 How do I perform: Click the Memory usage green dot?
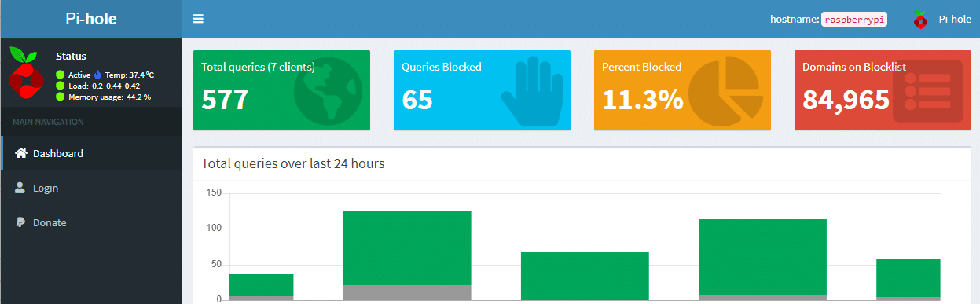[61, 97]
